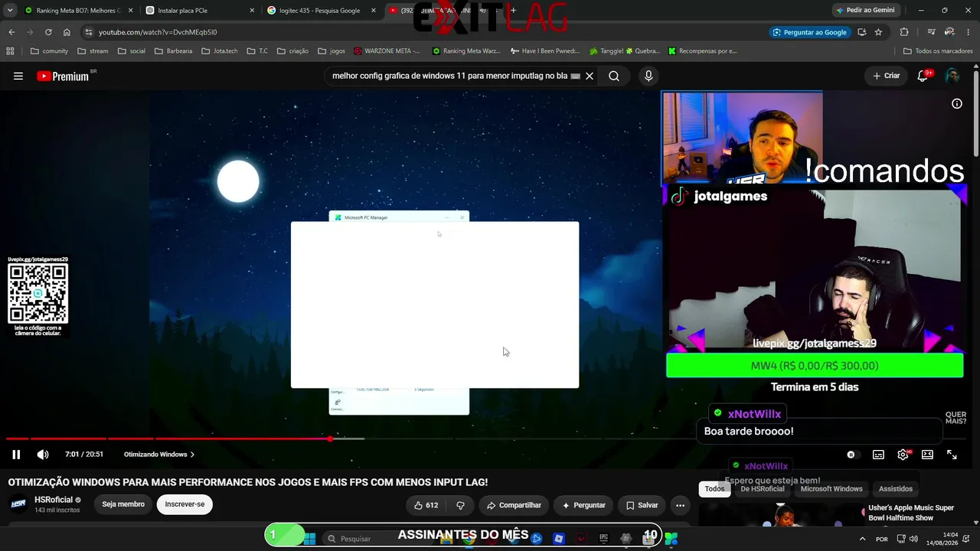The height and width of the screenshot is (551, 980).
Task: Expand the Otimizando Windows chapter
Action: [159, 455]
